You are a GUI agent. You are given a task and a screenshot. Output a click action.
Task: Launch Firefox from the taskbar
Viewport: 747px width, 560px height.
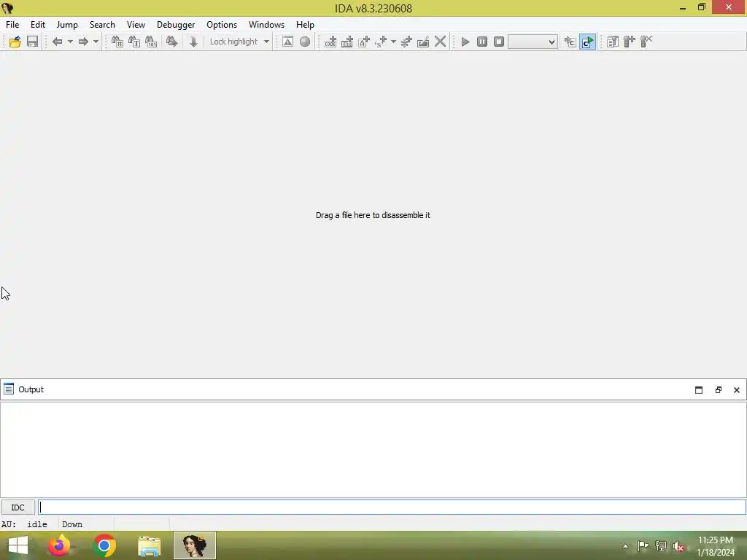point(59,545)
